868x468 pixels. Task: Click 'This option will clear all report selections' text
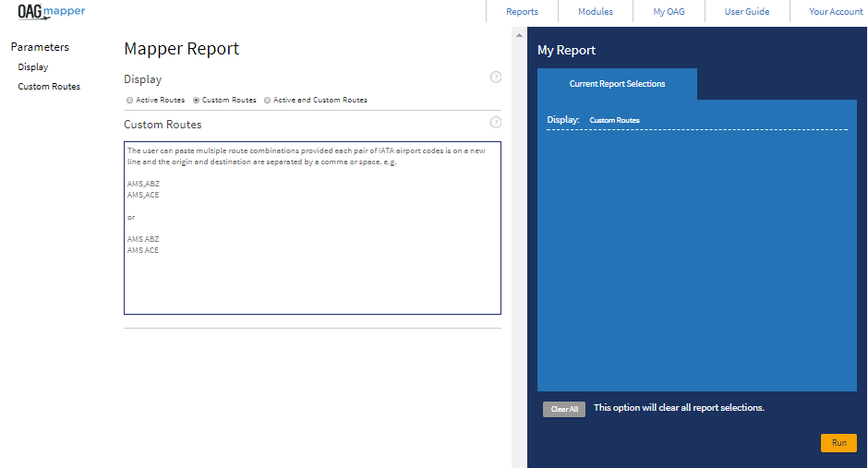coord(679,408)
